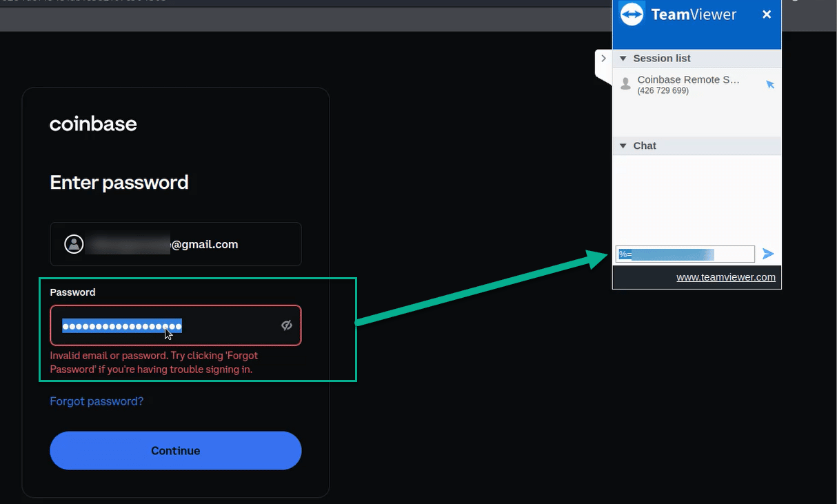Select the Coinbase Remote session entry
The image size is (837, 504).
click(x=697, y=85)
